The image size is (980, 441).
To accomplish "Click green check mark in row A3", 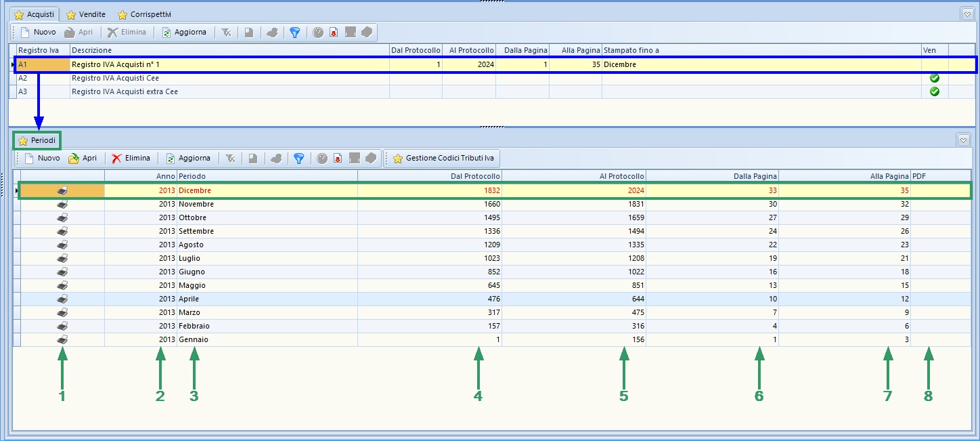I will click(x=935, y=91).
